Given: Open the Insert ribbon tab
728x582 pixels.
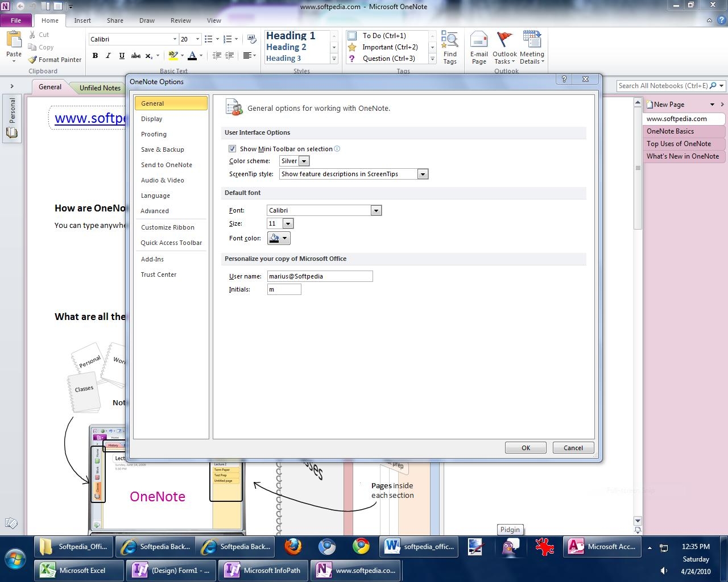Looking at the screenshot, I should point(82,20).
